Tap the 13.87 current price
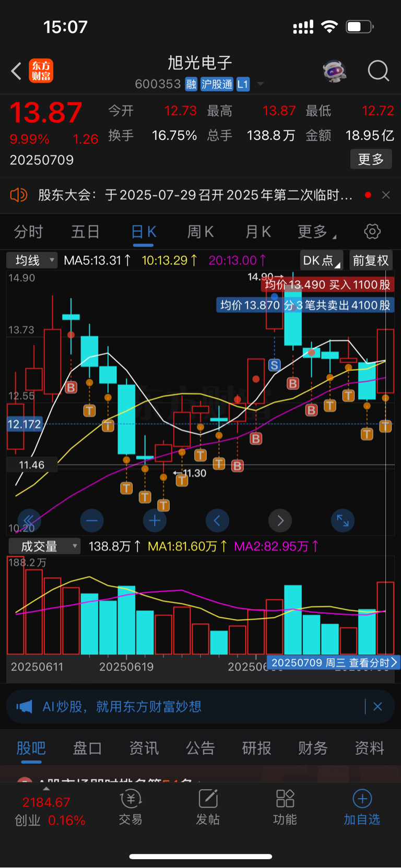This screenshot has height=868, width=401. [x=46, y=112]
